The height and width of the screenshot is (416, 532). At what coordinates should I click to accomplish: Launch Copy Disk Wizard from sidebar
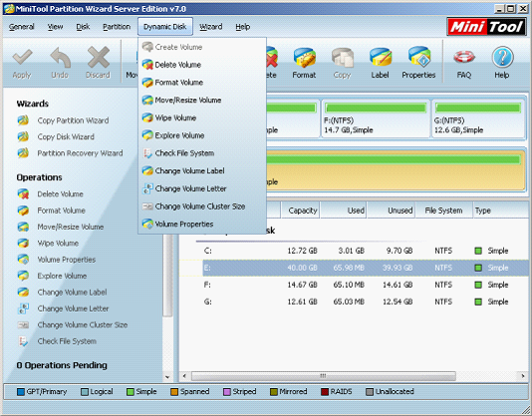[x=66, y=136]
